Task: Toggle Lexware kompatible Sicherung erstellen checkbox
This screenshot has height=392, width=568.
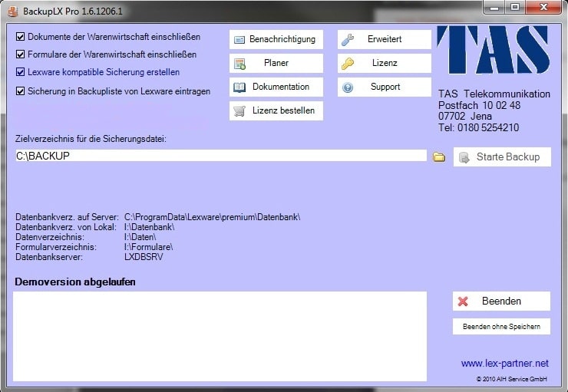Action: [20, 72]
